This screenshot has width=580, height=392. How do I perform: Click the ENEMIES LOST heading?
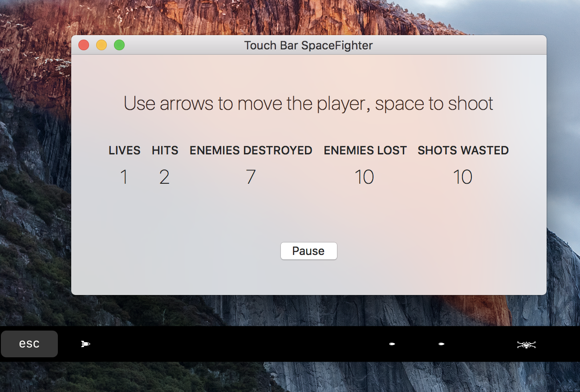pos(365,151)
